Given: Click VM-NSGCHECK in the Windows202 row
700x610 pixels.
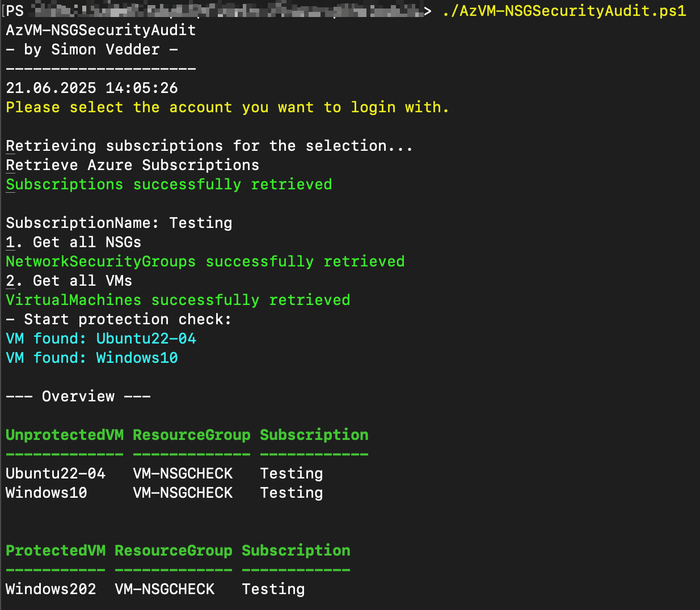Looking at the screenshot, I should [165, 589].
